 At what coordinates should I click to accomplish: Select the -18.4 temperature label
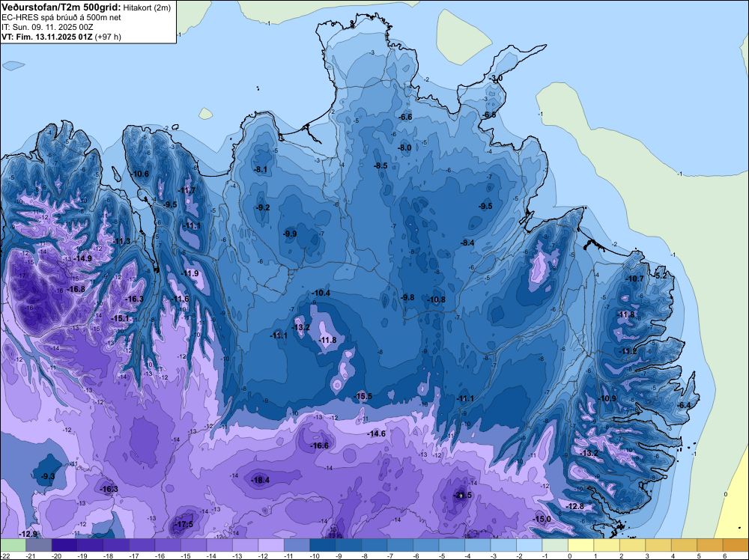click(261, 480)
